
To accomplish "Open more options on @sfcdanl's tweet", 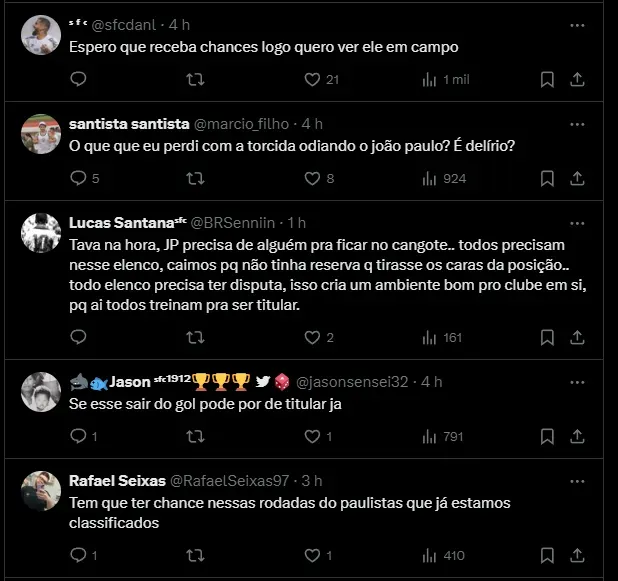I will pyautogui.click(x=577, y=24).
